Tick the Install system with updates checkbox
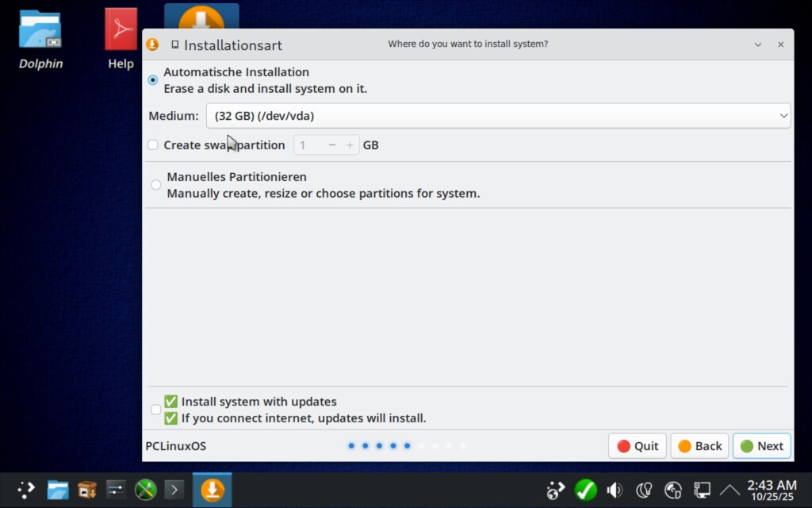 click(x=155, y=410)
